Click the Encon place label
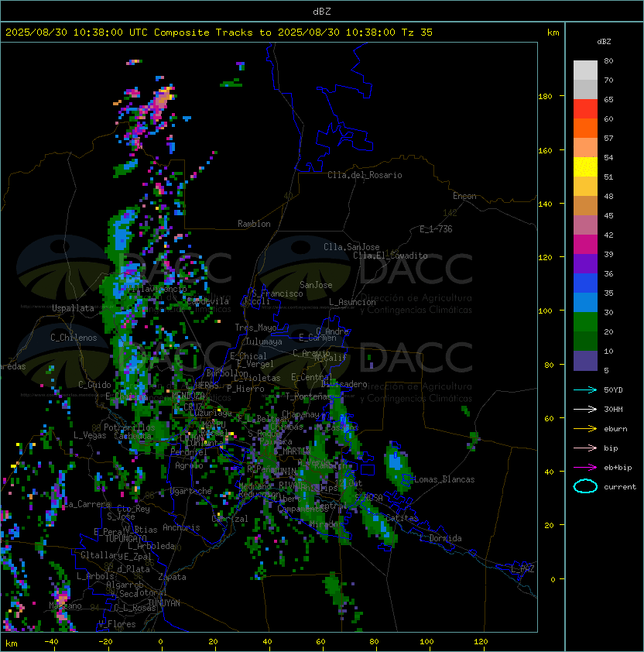This screenshot has width=644, height=652. coord(464,196)
